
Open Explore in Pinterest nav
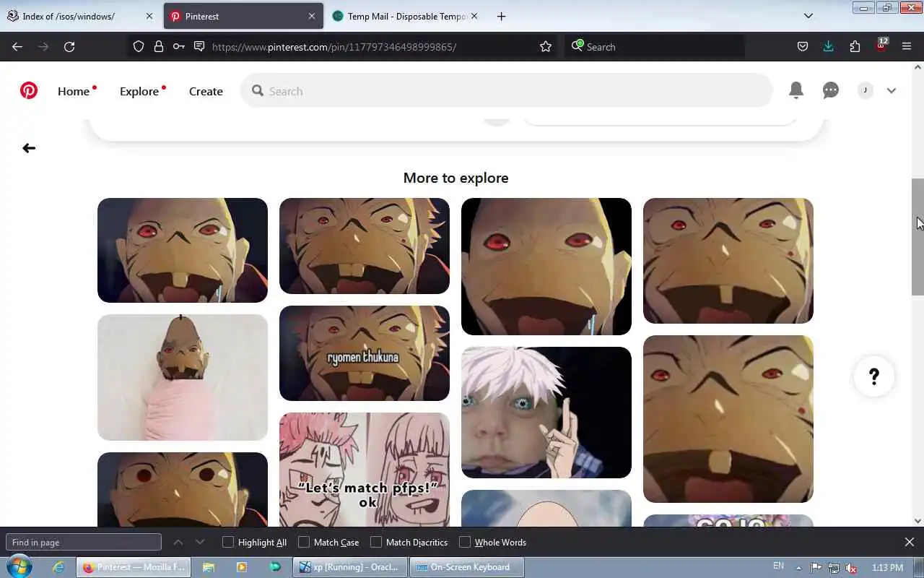(x=139, y=91)
